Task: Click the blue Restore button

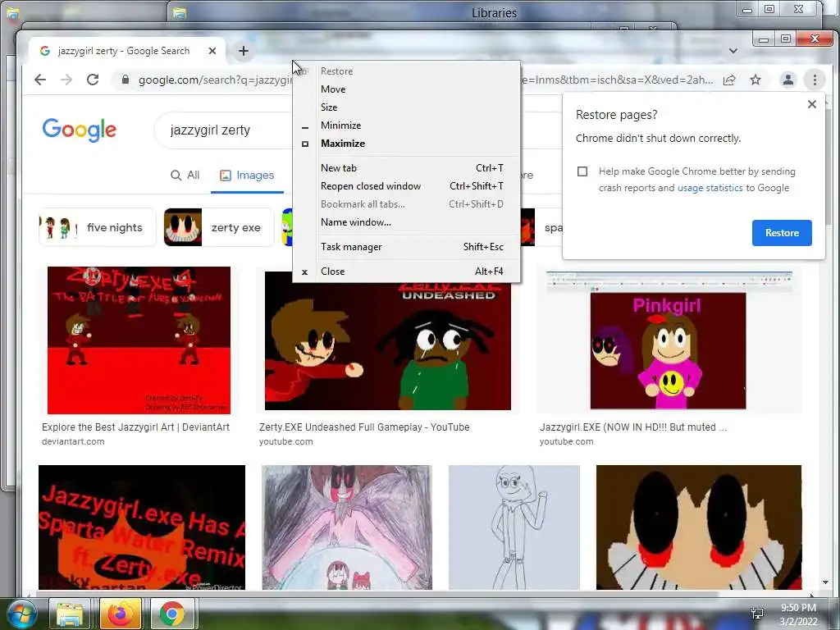Action: tap(782, 233)
